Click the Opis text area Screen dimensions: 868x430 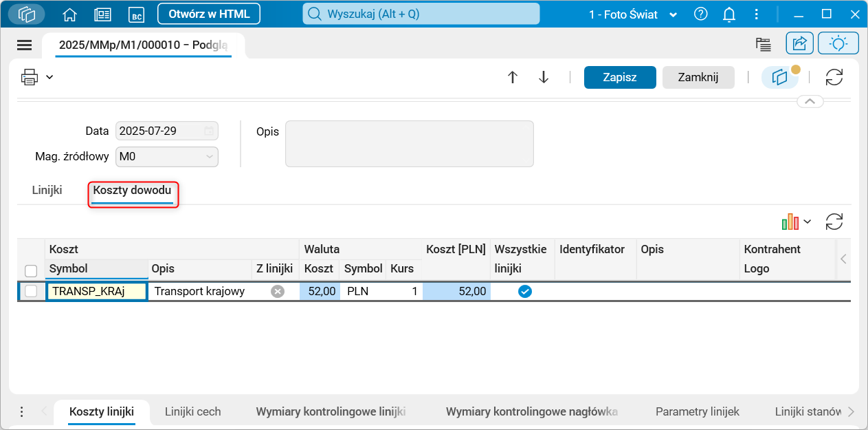click(x=410, y=144)
